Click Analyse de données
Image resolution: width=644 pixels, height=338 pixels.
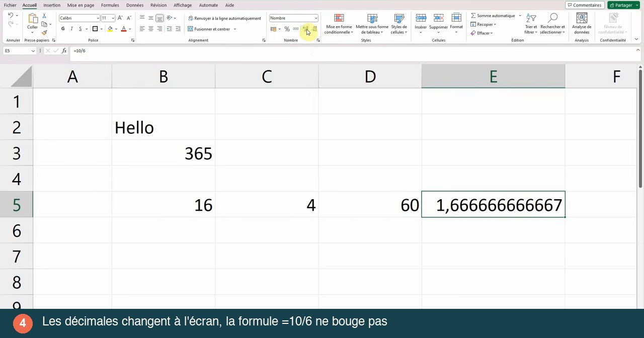point(582,24)
